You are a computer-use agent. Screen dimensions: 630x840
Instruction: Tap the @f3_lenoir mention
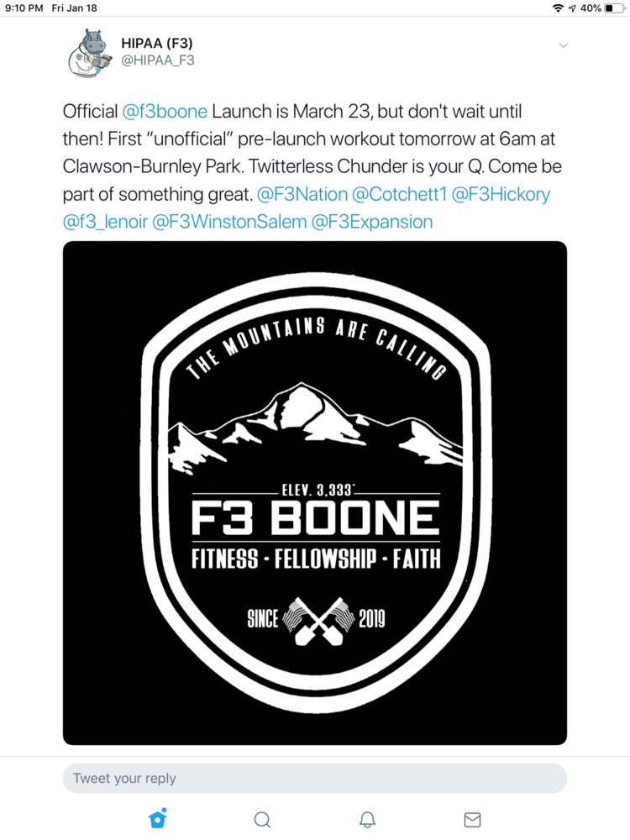[x=104, y=222]
